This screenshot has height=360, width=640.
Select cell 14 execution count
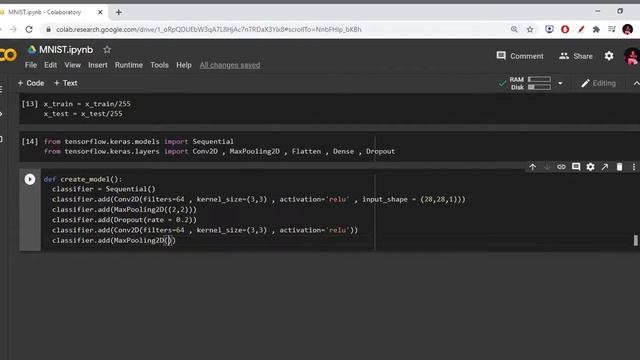29,142
